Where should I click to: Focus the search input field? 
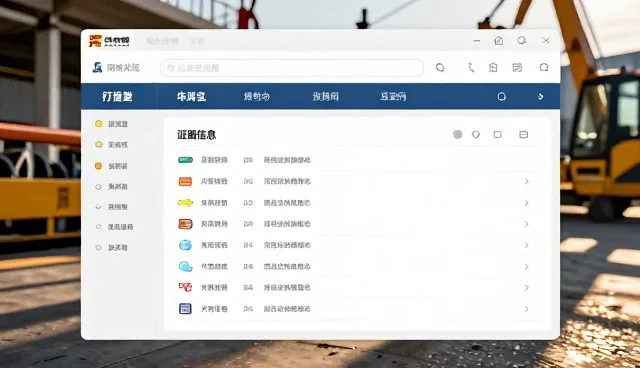click(x=292, y=68)
